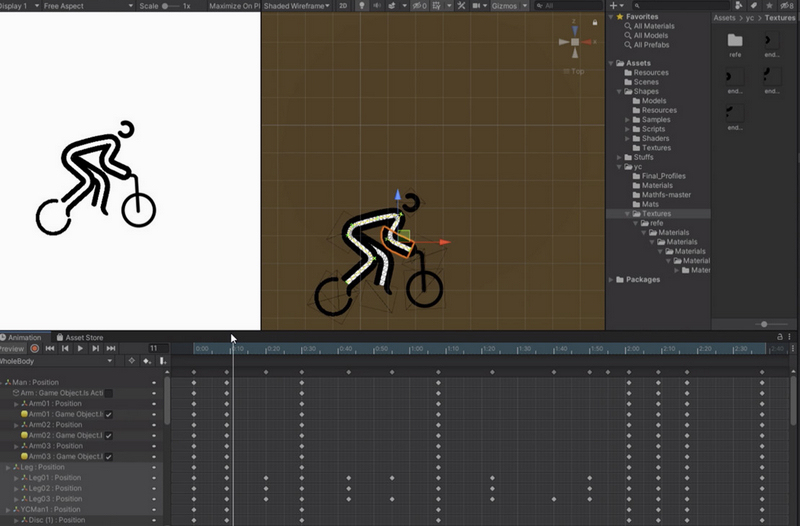Open the Gizmos menu button

coord(508,5)
